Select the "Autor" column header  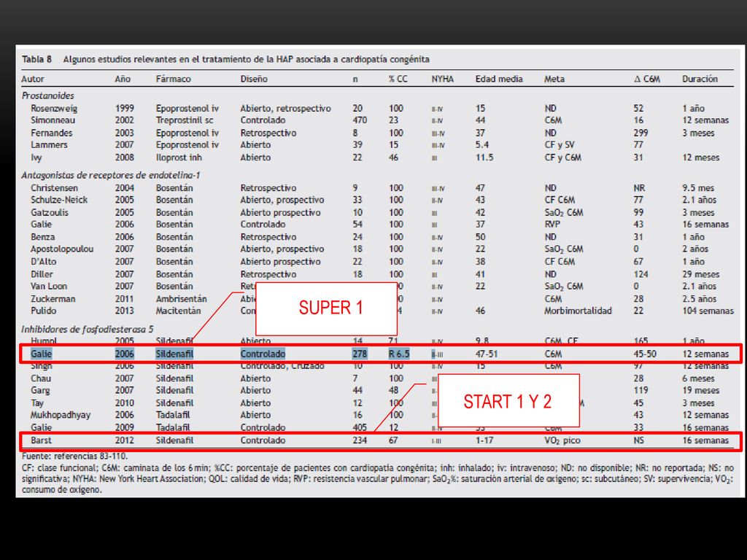tap(33, 79)
